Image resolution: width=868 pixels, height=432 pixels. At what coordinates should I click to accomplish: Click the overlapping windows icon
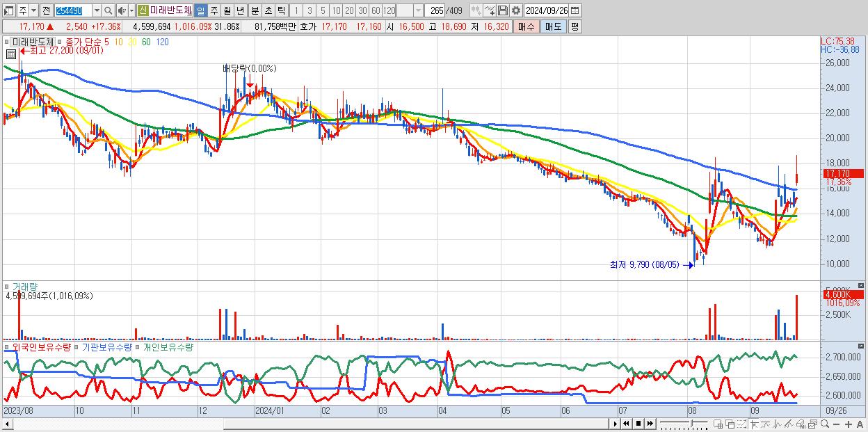point(730,424)
